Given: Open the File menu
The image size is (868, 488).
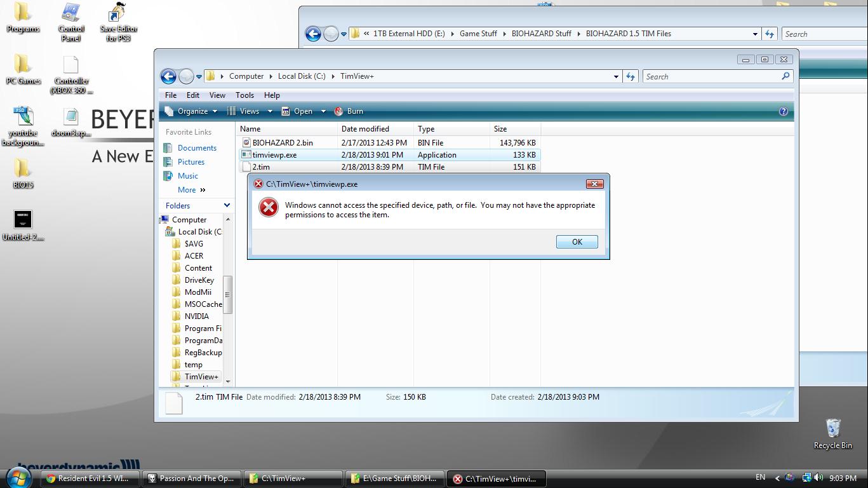Looking at the screenshot, I should [x=171, y=95].
